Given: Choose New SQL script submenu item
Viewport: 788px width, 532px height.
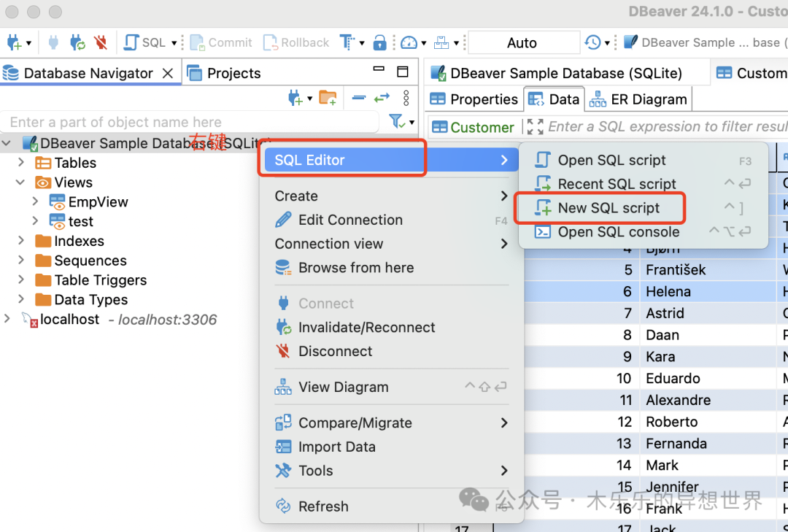Looking at the screenshot, I should 644,208.
